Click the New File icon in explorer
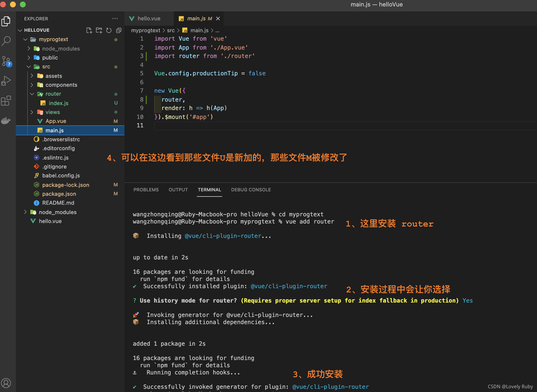 89,30
